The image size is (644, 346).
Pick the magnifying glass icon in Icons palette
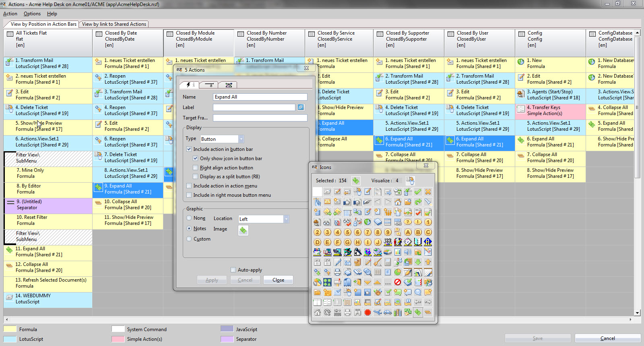[368, 272]
